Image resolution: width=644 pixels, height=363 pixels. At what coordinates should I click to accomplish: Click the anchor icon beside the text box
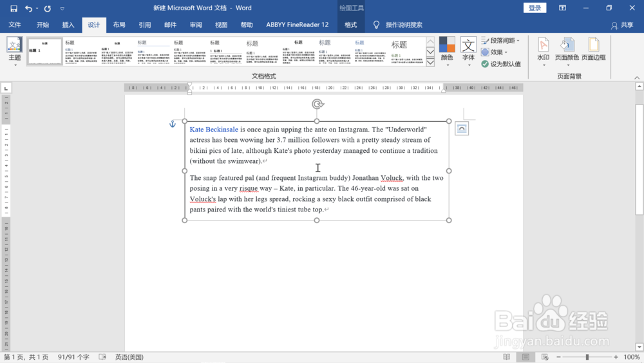pos(173,124)
